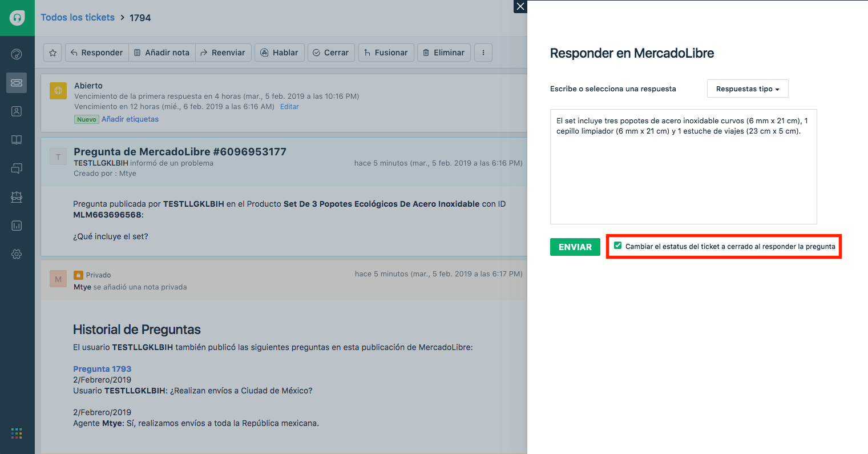Screen dimensions: 868x454
Task: Open the Solutions book icon in sidebar
Action: pos(17,140)
